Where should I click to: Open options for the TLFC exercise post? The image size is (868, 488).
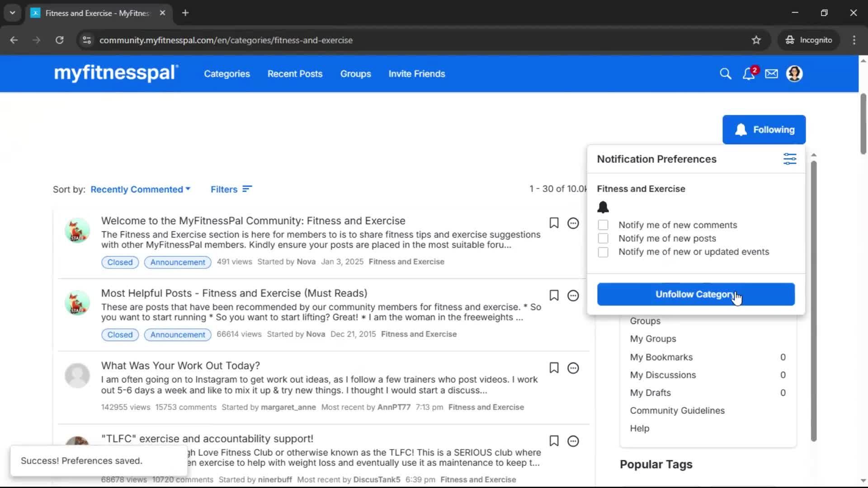tap(573, 441)
